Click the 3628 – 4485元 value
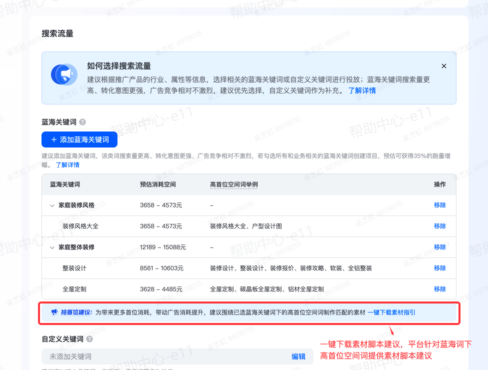This screenshot has height=370, width=488. pyautogui.click(x=161, y=289)
